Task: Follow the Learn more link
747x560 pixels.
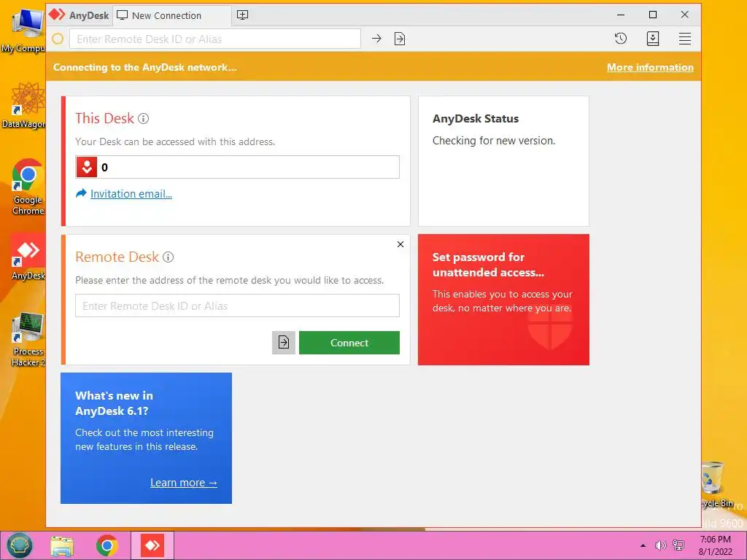Action: (x=184, y=483)
